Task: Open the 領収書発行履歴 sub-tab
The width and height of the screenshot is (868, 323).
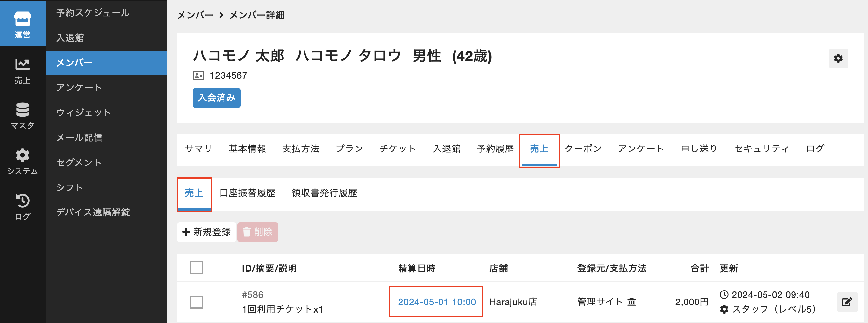Action: pos(324,193)
